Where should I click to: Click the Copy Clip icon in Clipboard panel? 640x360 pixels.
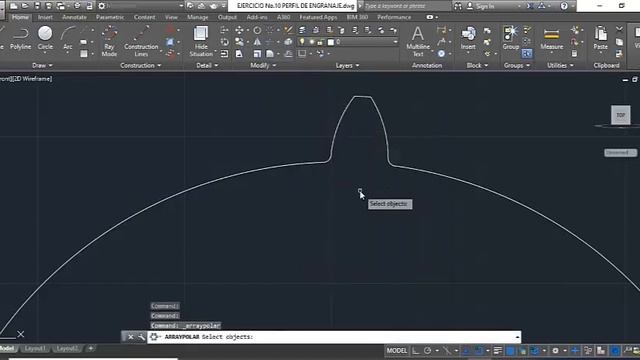(619, 42)
